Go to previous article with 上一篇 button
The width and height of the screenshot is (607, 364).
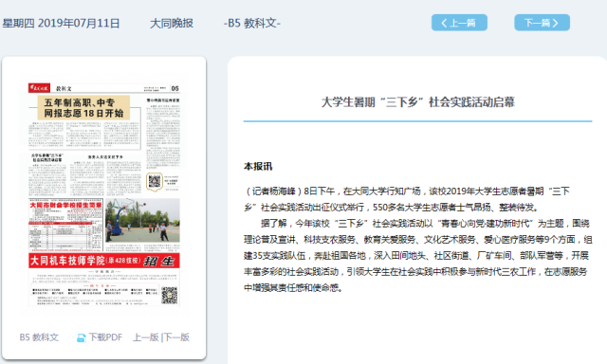(459, 23)
